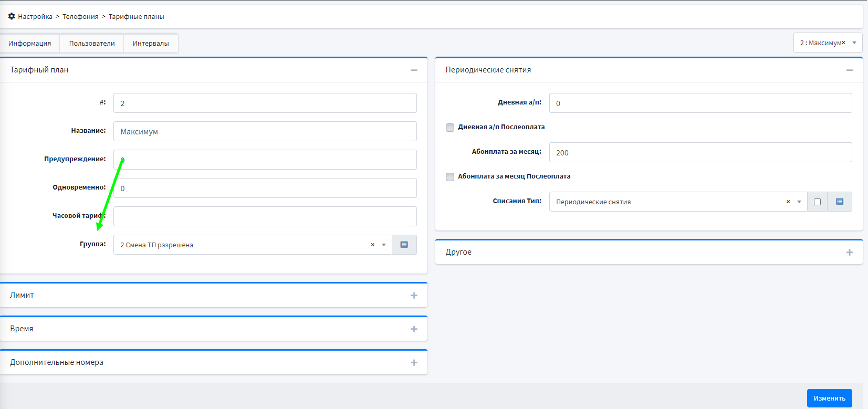Clear Списания Тип selection with x icon
Image resolution: width=868 pixels, height=409 pixels.
tap(788, 202)
